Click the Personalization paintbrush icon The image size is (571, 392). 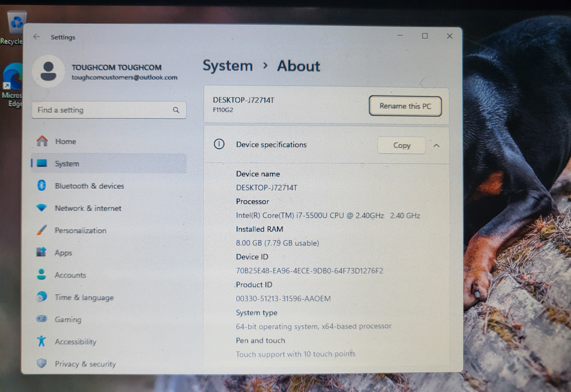pos(42,230)
